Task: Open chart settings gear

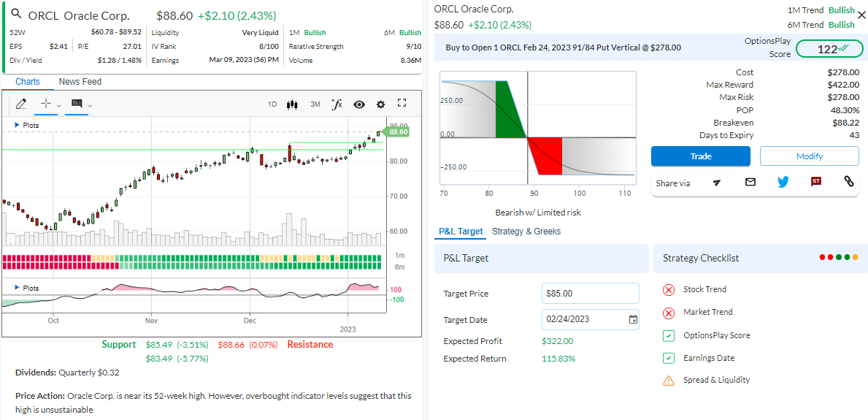Action: tap(381, 104)
